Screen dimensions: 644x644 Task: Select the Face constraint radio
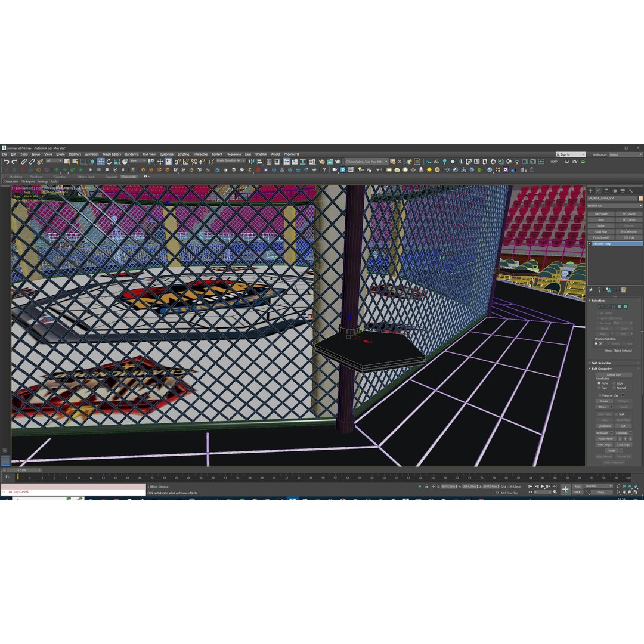coord(599,388)
